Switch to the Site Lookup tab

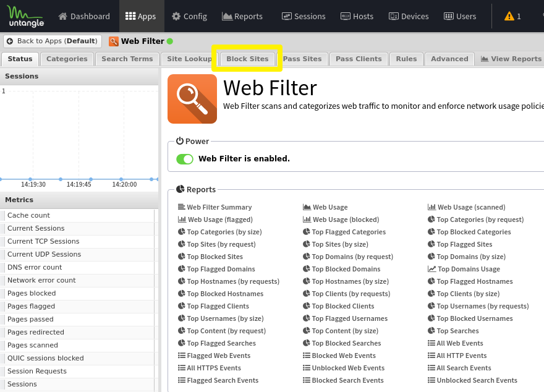[189, 59]
